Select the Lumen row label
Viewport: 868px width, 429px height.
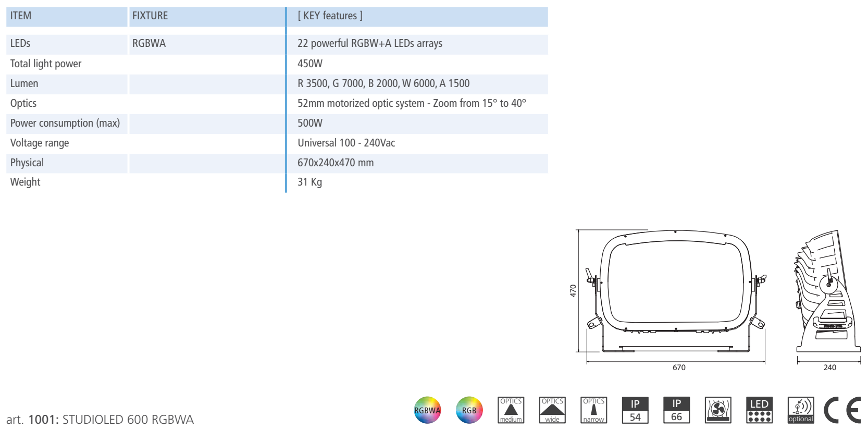coord(24,83)
